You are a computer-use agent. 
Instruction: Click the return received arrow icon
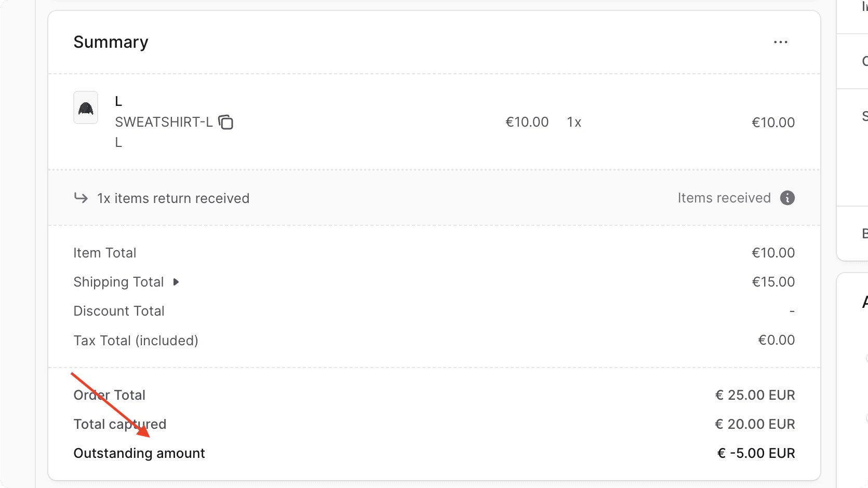(x=81, y=198)
